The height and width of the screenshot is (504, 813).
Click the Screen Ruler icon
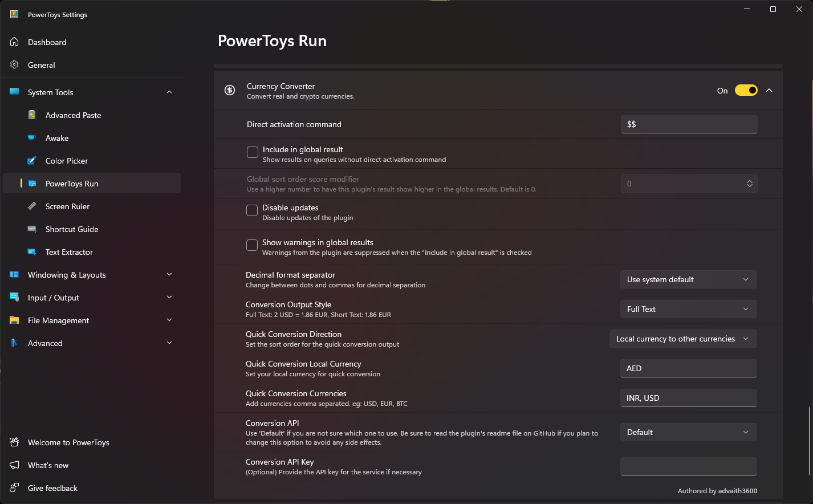click(32, 206)
